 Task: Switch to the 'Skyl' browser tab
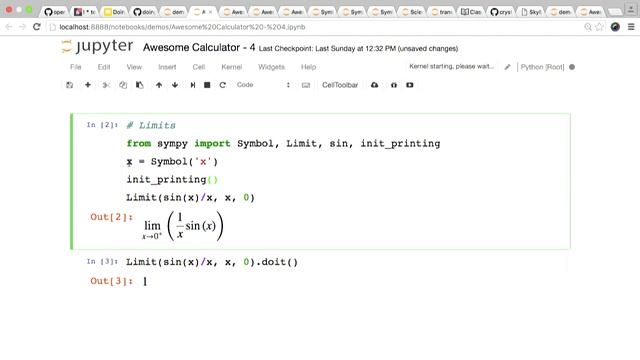(531, 12)
